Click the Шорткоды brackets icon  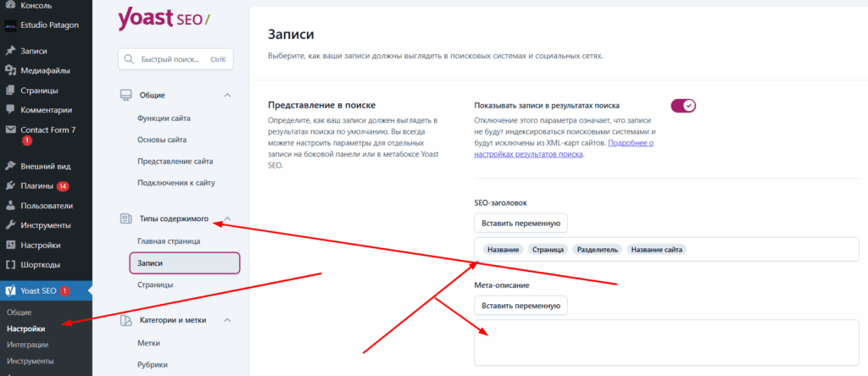[x=9, y=265]
